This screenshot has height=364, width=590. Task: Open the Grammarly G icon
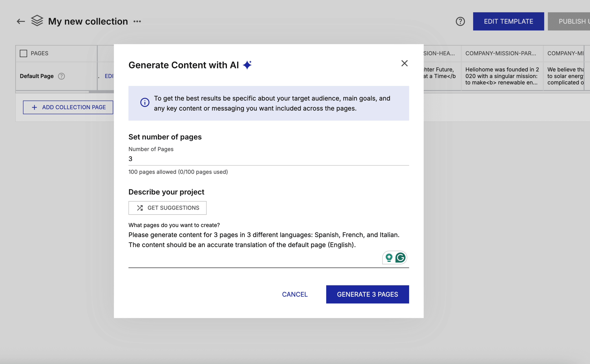(x=400, y=258)
